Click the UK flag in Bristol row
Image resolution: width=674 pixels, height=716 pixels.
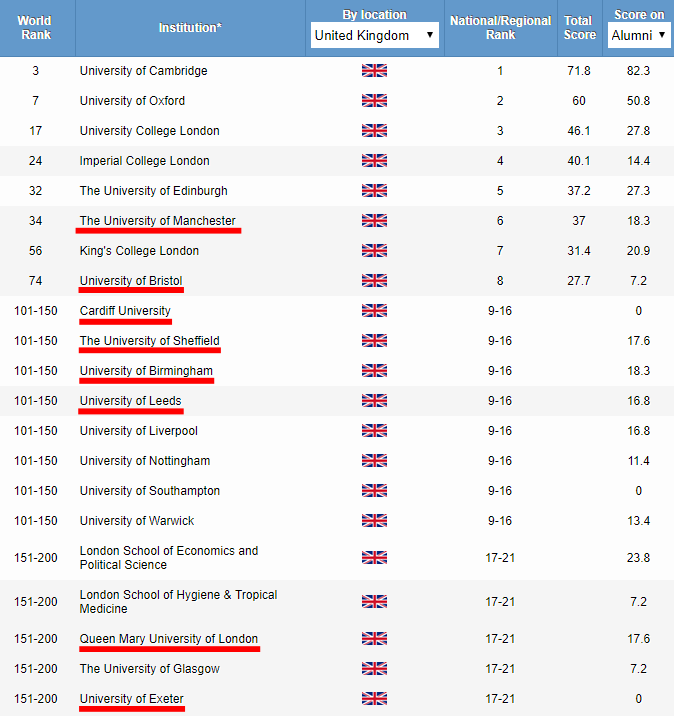(x=374, y=280)
